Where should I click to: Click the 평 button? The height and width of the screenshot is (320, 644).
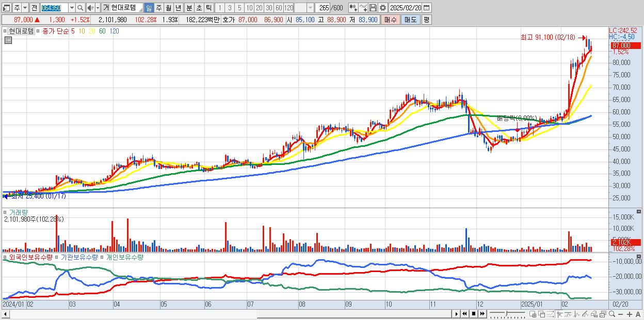pyautogui.click(x=426, y=20)
